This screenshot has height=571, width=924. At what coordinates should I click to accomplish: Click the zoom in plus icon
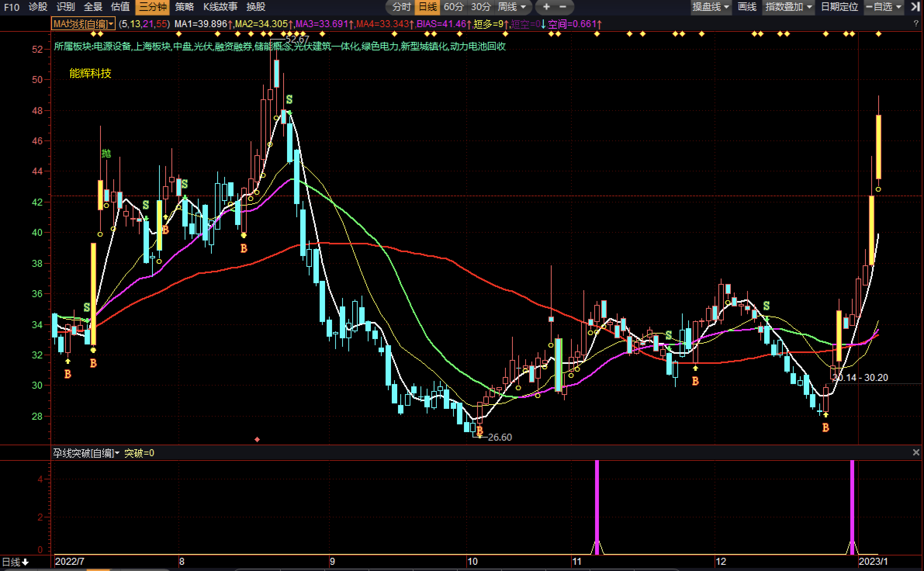click(546, 7)
